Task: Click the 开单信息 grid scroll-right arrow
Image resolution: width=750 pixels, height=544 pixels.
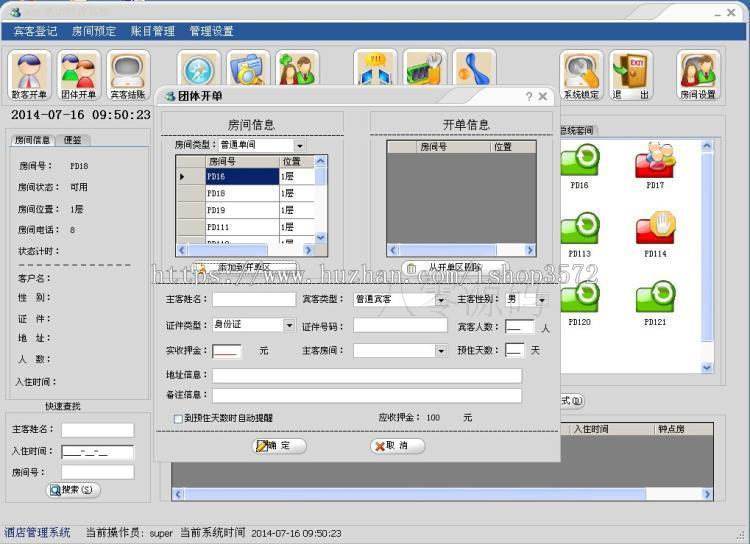Action: tap(530, 250)
